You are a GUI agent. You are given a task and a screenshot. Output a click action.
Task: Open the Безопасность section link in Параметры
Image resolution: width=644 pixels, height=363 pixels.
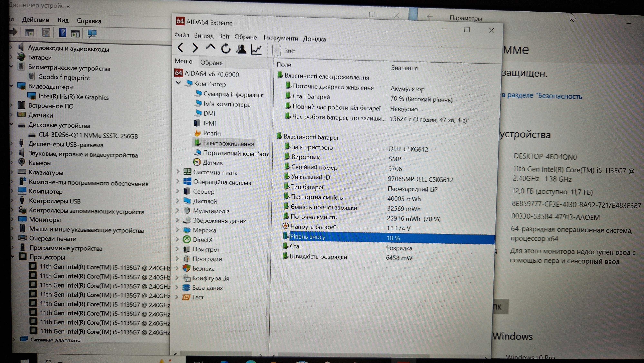click(542, 96)
